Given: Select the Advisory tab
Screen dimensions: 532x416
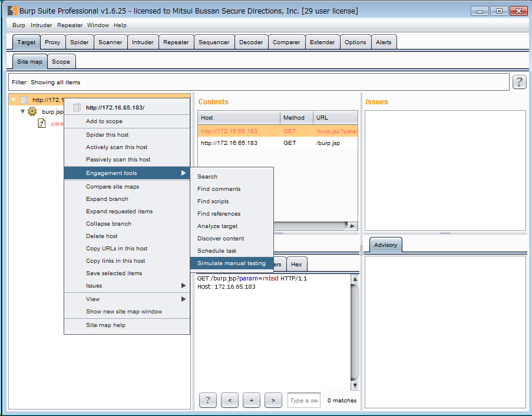Looking at the screenshot, I should (385, 245).
